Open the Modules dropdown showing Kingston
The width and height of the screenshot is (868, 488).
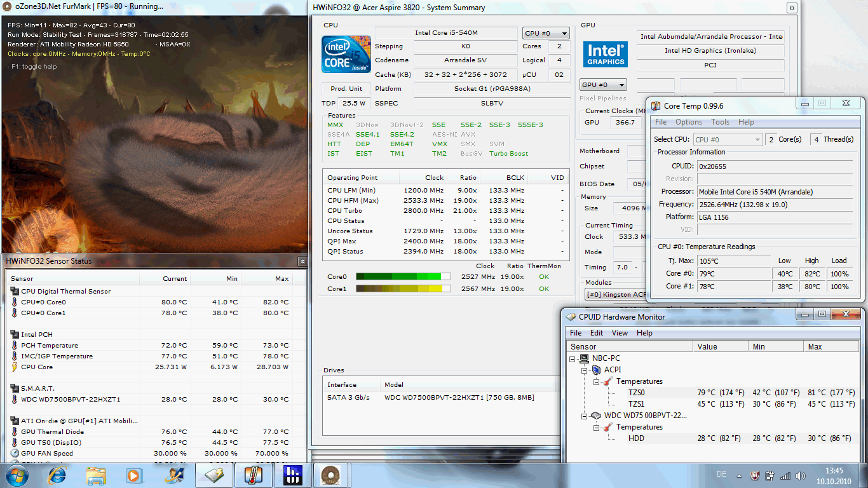[615, 295]
